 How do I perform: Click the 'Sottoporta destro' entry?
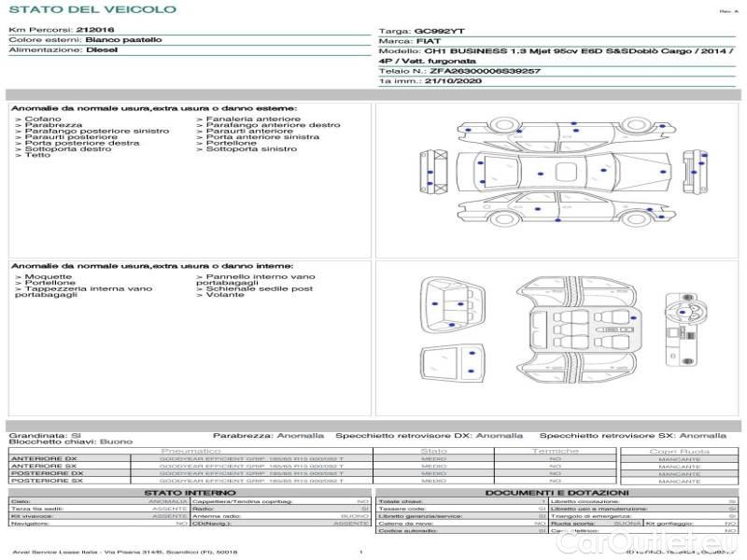point(63,148)
